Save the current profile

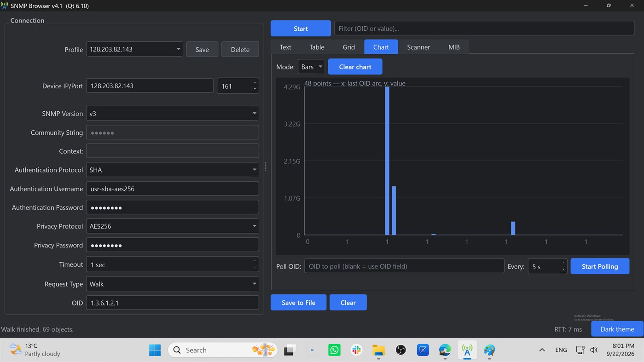(x=202, y=49)
